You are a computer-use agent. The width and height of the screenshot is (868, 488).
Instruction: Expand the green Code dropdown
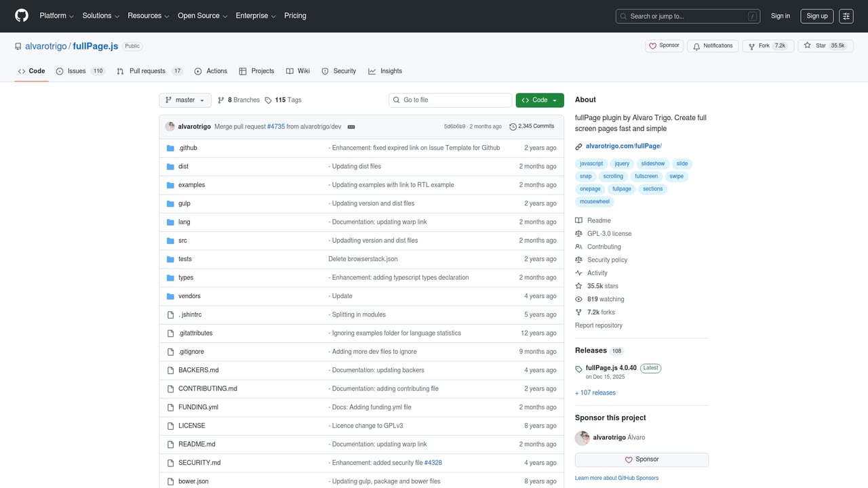click(539, 100)
